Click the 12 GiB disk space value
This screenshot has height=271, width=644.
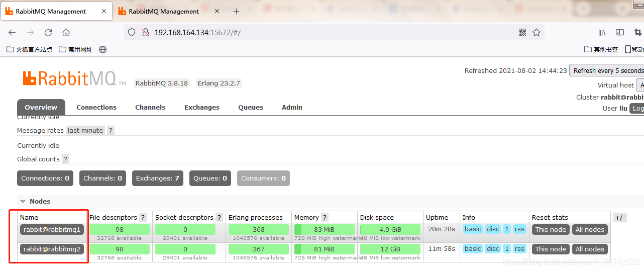pyautogui.click(x=390, y=249)
